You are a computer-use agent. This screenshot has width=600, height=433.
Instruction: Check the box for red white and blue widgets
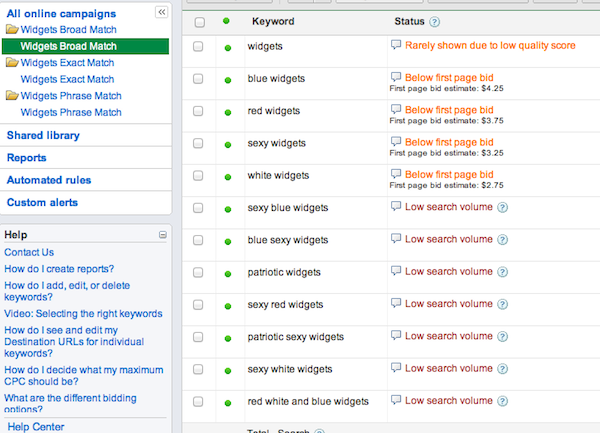point(198,402)
